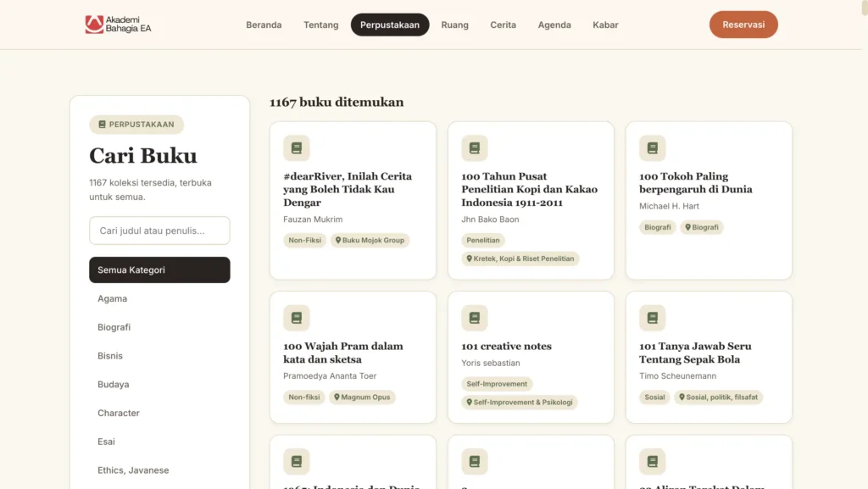The image size is (868, 489).
Task: Navigate to Cerita
Action: pos(504,25)
